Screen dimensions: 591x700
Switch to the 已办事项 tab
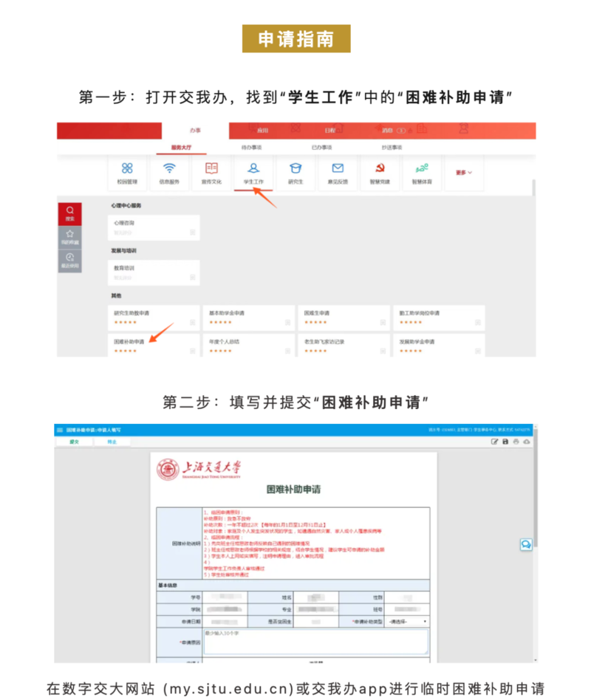pyautogui.click(x=321, y=148)
